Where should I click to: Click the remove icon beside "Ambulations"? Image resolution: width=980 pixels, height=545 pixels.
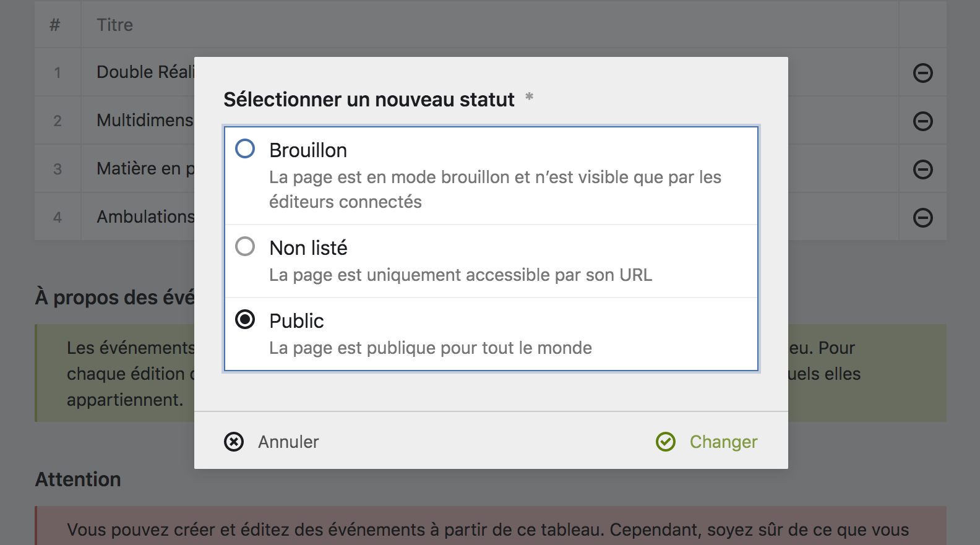point(922,217)
